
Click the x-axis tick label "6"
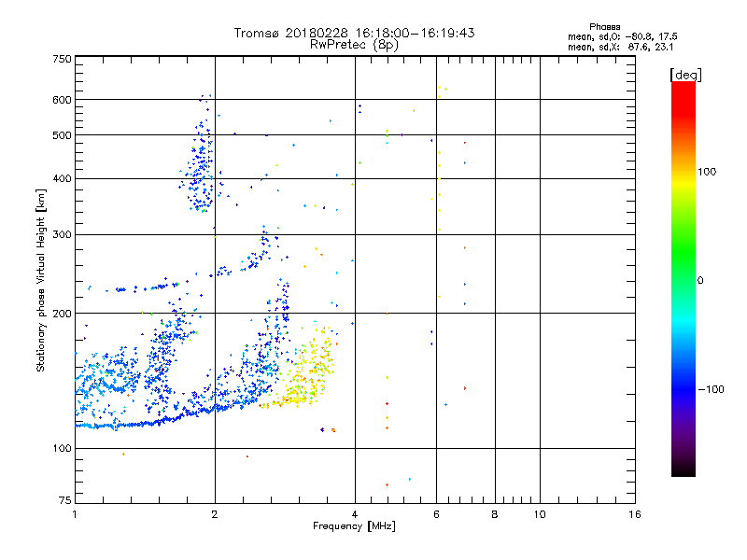(436, 514)
